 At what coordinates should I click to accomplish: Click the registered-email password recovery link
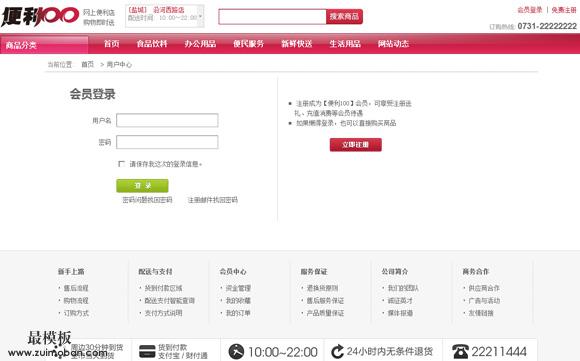click(x=213, y=200)
